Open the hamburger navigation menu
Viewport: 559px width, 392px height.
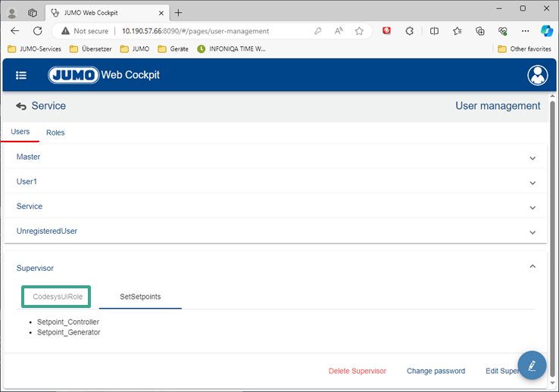[21, 75]
